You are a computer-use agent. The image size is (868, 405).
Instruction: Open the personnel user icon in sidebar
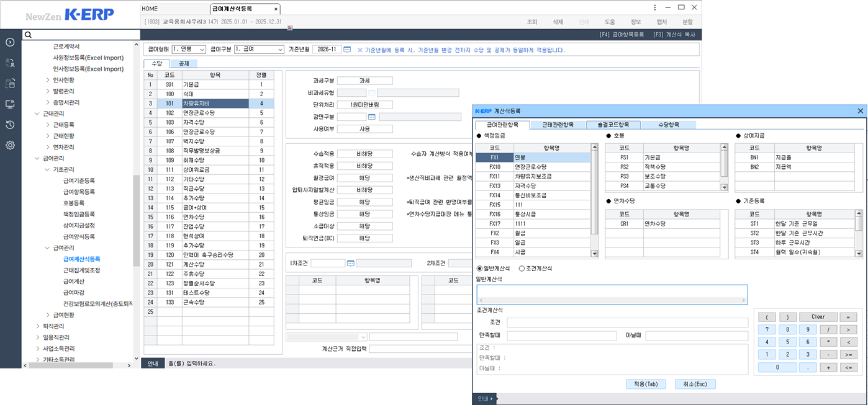pyautogui.click(x=10, y=63)
